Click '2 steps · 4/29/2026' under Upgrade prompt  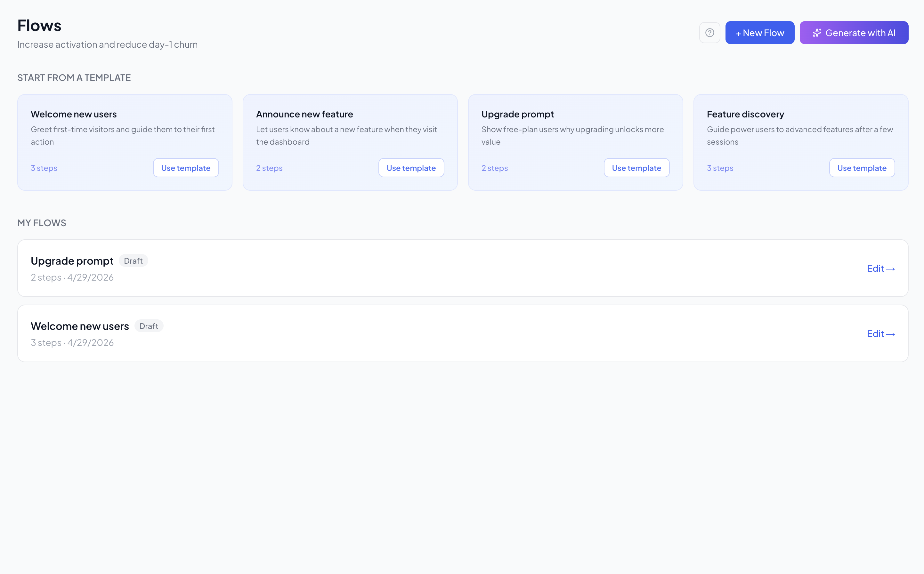(x=72, y=277)
